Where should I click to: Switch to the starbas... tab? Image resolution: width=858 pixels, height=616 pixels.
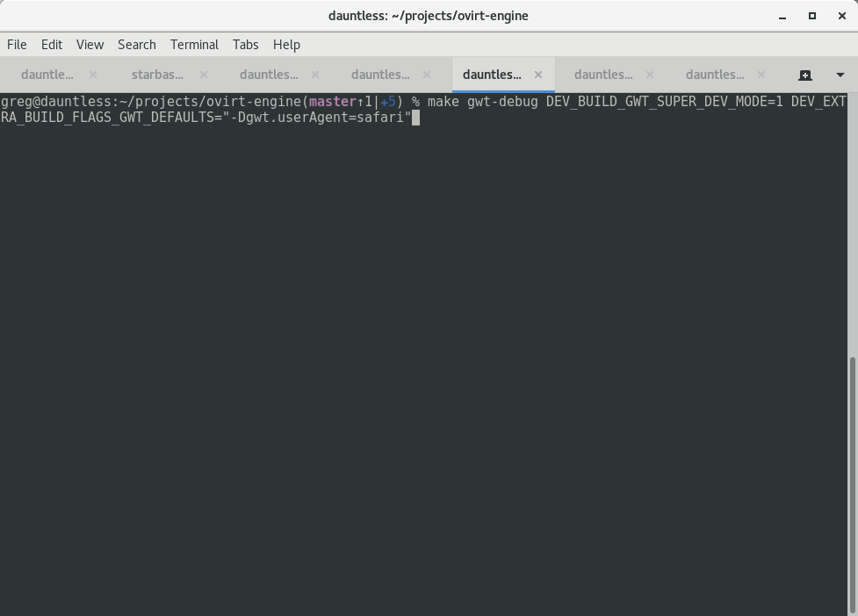pyautogui.click(x=157, y=75)
